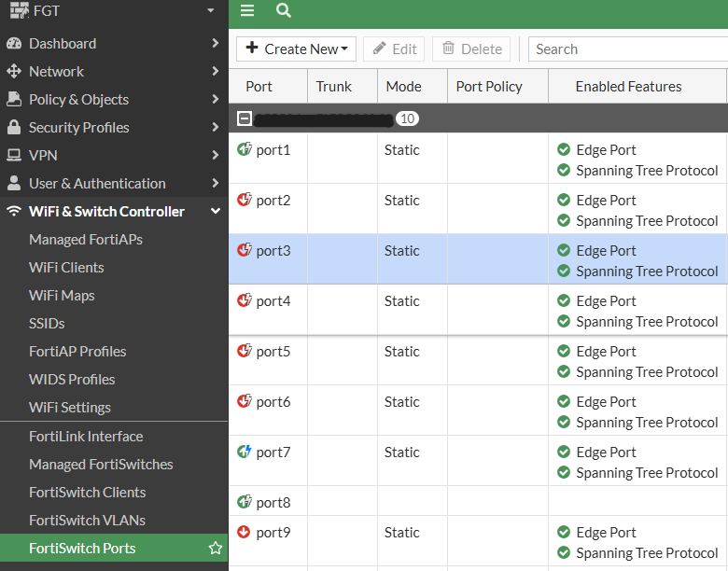The width and height of the screenshot is (728, 571).
Task: Click the port7 blue status icon
Action: click(x=245, y=452)
